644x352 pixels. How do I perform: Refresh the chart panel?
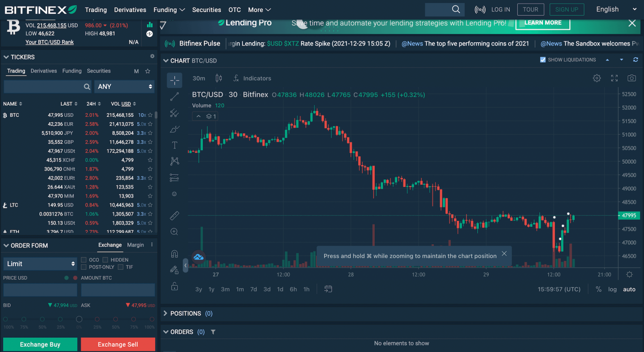[x=636, y=60]
